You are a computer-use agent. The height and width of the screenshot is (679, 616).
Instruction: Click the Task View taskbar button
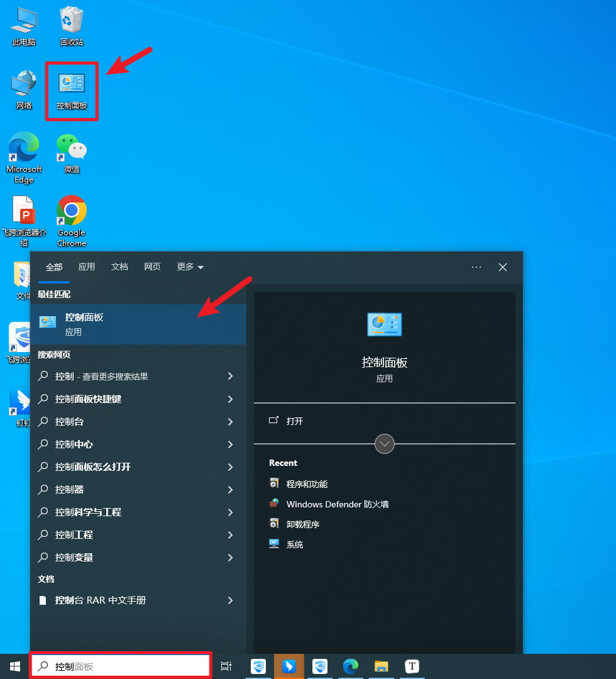[226, 666]
